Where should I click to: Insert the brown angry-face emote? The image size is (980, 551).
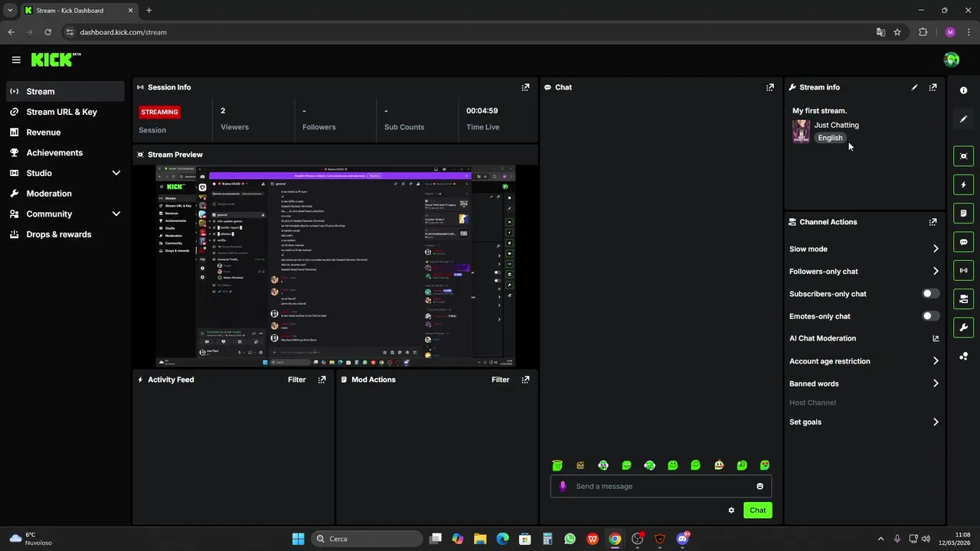[580, 465]
